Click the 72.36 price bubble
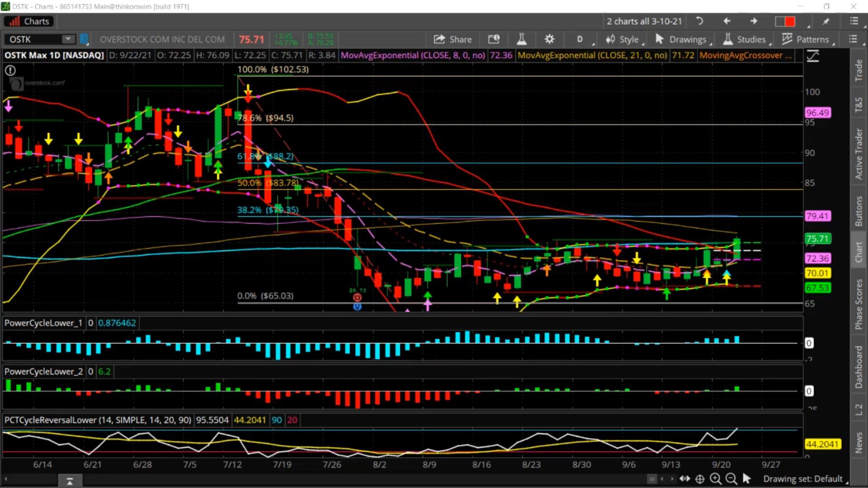868x488 pixels. tap(817, 258)
